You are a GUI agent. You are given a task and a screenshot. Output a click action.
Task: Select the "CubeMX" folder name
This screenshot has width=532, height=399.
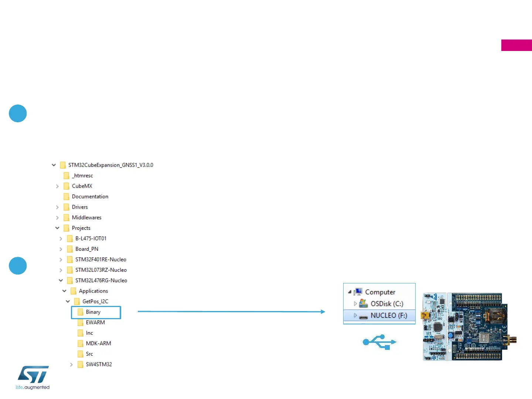tap(82, 186)
